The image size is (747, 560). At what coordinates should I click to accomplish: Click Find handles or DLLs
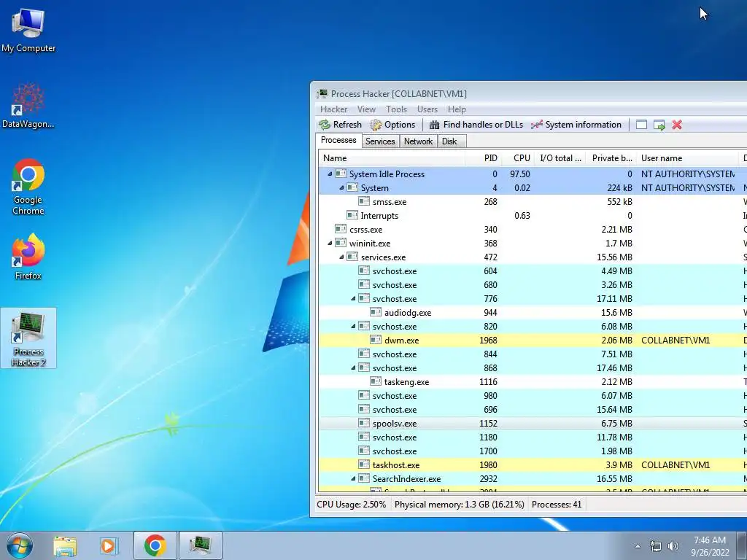pyautogui.click(x=476, y=125)
